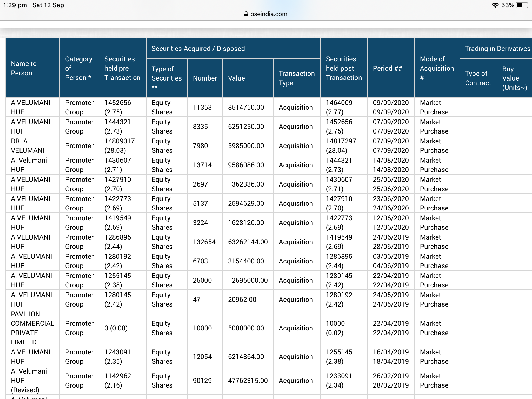Select PAVILION COMMERCIAL PRIVATE LIMITED cell

(x=32, y=328)
